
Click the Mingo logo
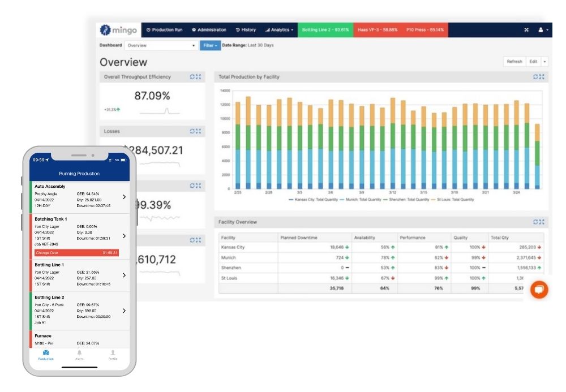(118, 30)
